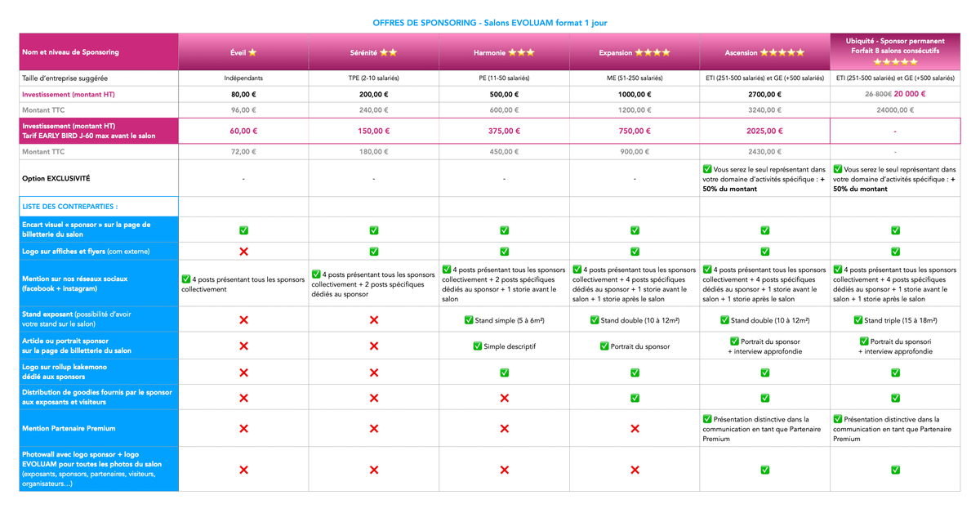Click the Option EXCLUSIVITÉ row label

pos(56,178)
